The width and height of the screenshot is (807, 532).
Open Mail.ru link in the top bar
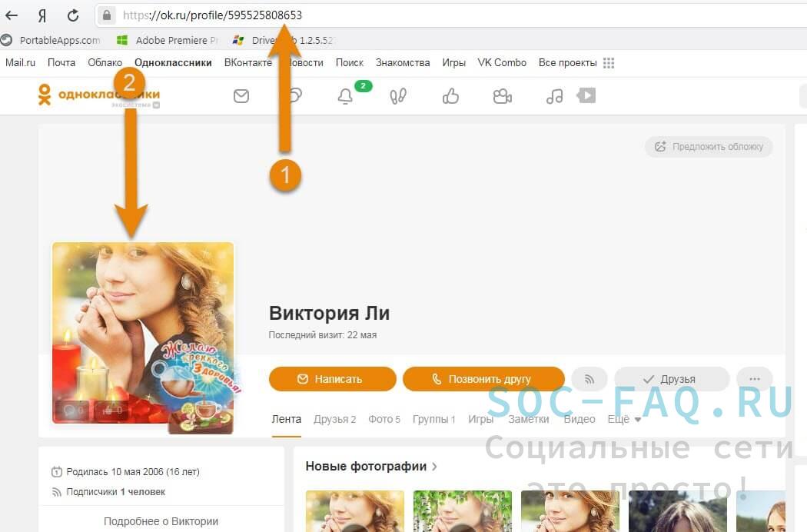(x=20, y=63)
